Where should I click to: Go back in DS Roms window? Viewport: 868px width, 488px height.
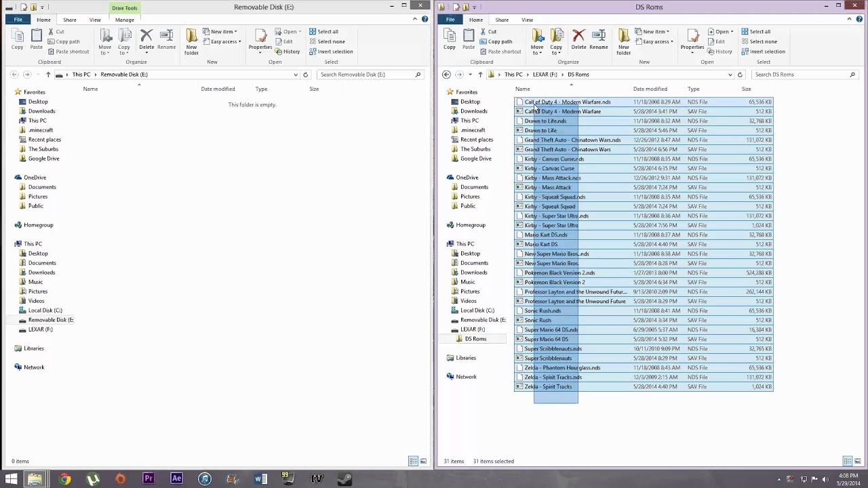pos(446,75)
